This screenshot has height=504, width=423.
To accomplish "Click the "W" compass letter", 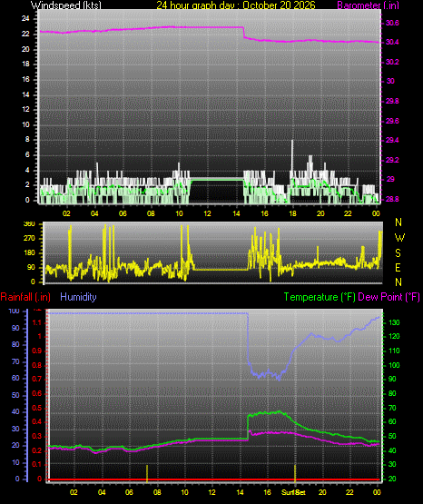I will [399, 238].
